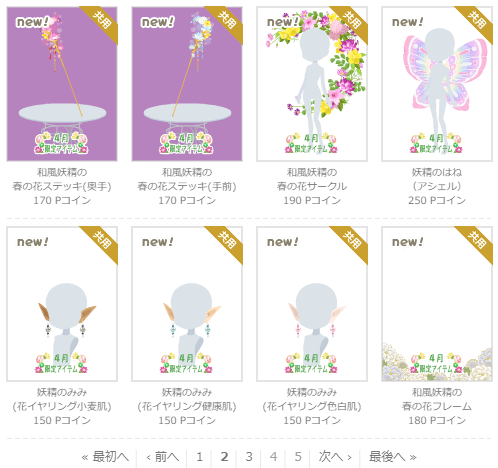Choose the elf ears 健康肌 item image
The height and width of the screenshot is (468, 498).
click(187, 304)
